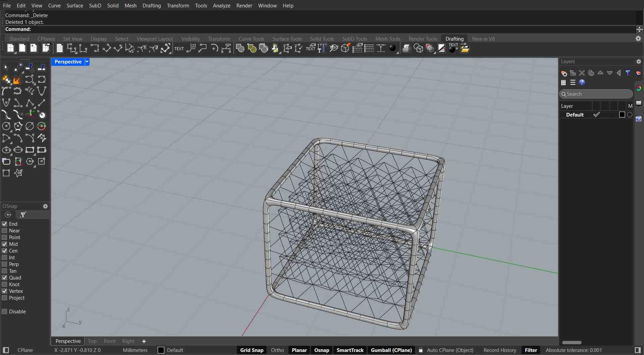Open the Analyze menu
The height and width of the screenshot is (355, 644).
221,6
